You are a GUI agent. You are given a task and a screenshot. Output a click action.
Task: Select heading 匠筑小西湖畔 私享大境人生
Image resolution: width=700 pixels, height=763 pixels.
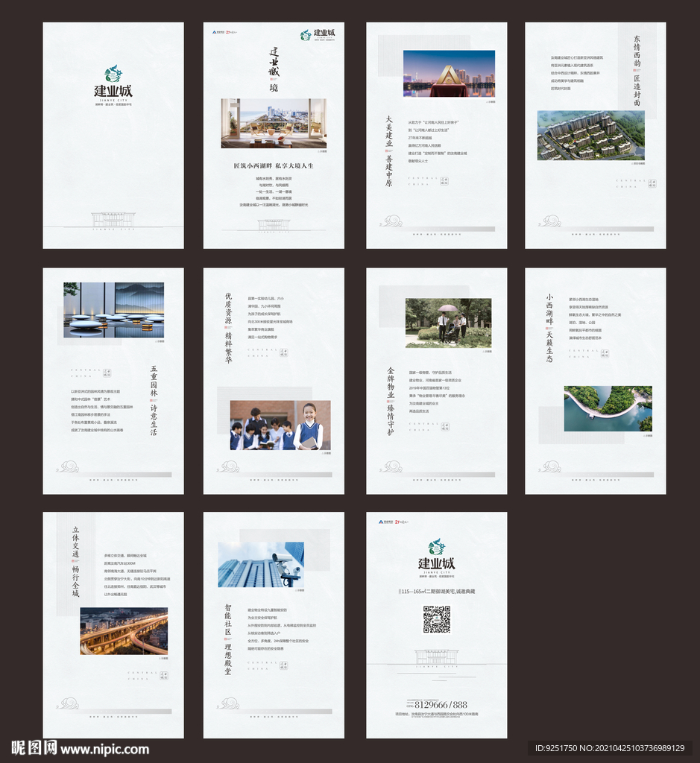point(274,165)
